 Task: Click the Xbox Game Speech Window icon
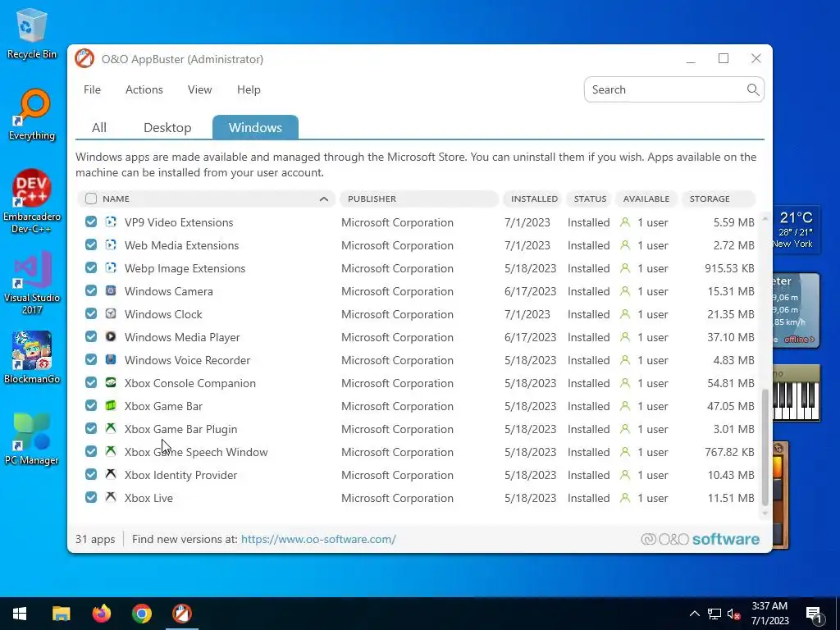[x=111, y=452]
